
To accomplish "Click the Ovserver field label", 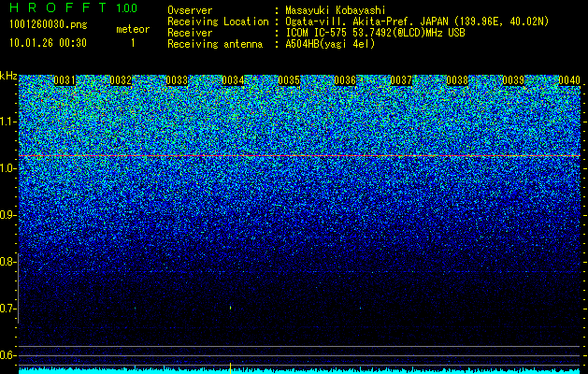I will 190,10.
